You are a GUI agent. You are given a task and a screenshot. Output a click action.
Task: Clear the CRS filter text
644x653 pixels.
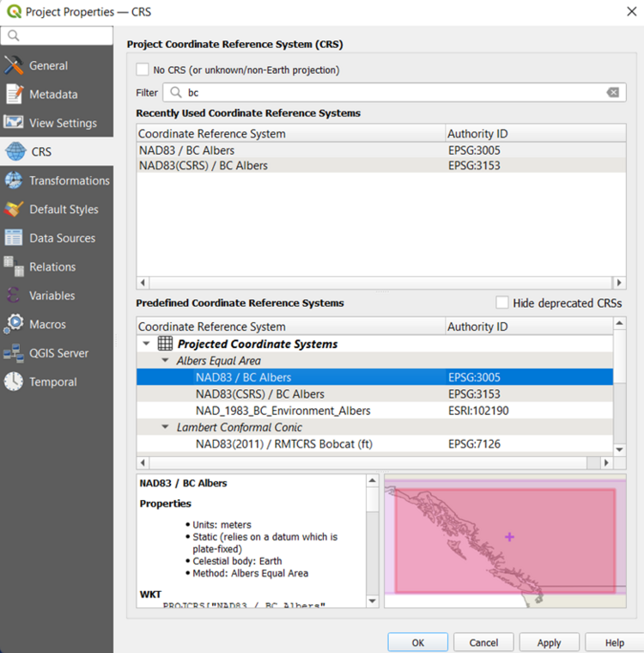coord(612,93)
